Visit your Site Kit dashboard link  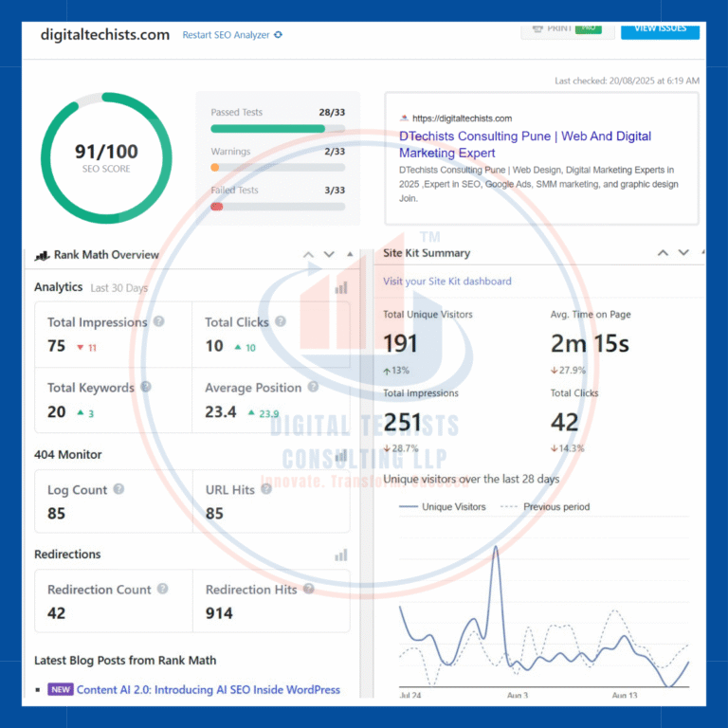pos(447,282)
